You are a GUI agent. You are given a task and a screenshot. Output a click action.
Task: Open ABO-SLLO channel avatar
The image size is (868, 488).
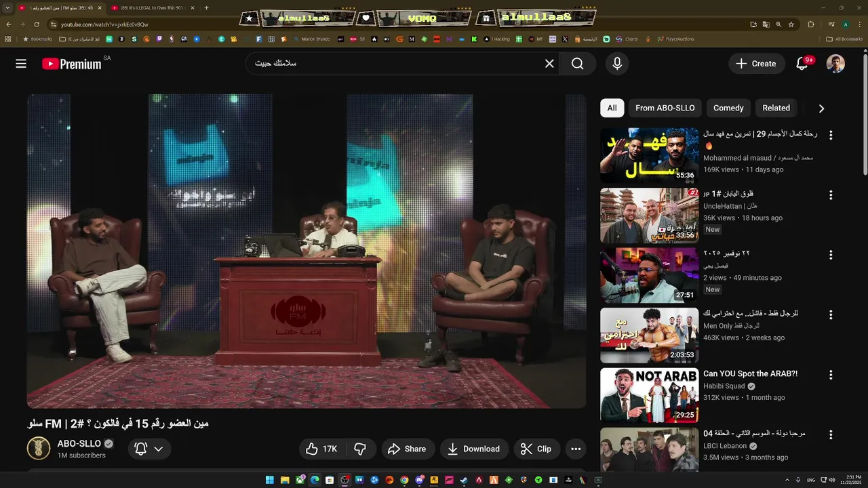(39, 448)
